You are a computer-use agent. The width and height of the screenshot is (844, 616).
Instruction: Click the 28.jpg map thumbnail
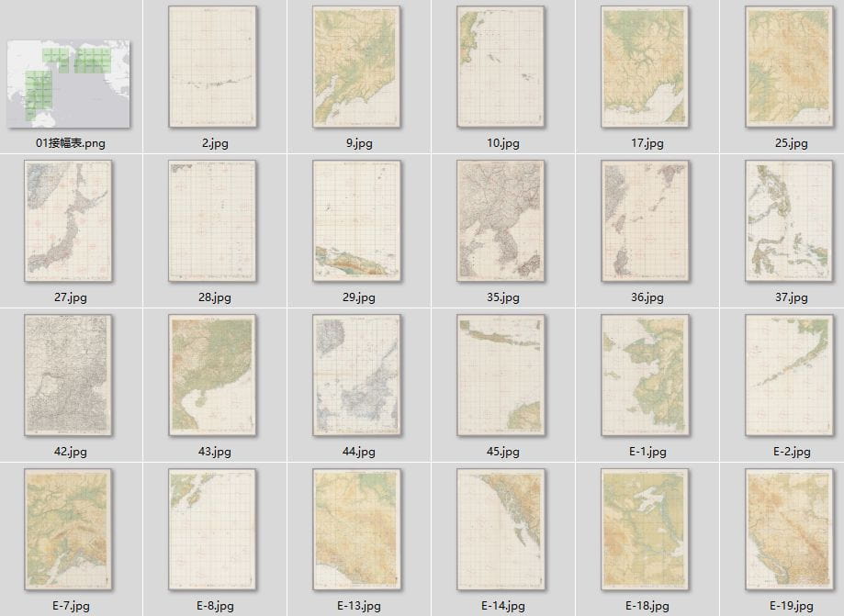213,221
